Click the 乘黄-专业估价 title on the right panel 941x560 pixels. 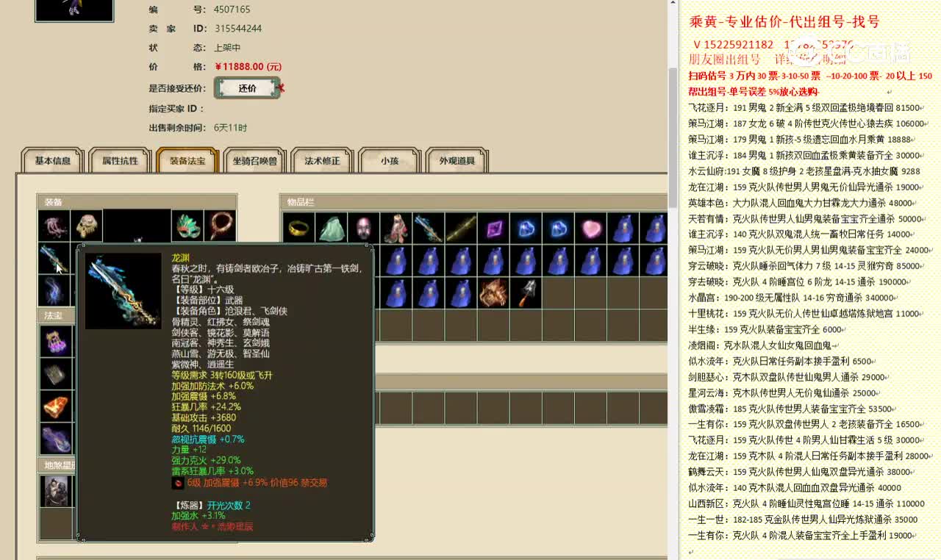point(784,22)
